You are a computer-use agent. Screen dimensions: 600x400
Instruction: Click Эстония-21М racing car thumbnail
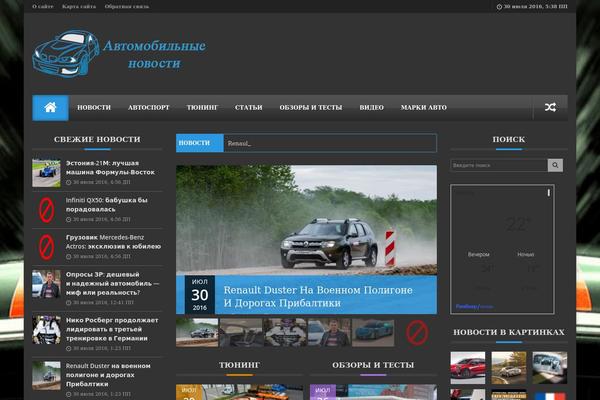[x=46, y=173]
